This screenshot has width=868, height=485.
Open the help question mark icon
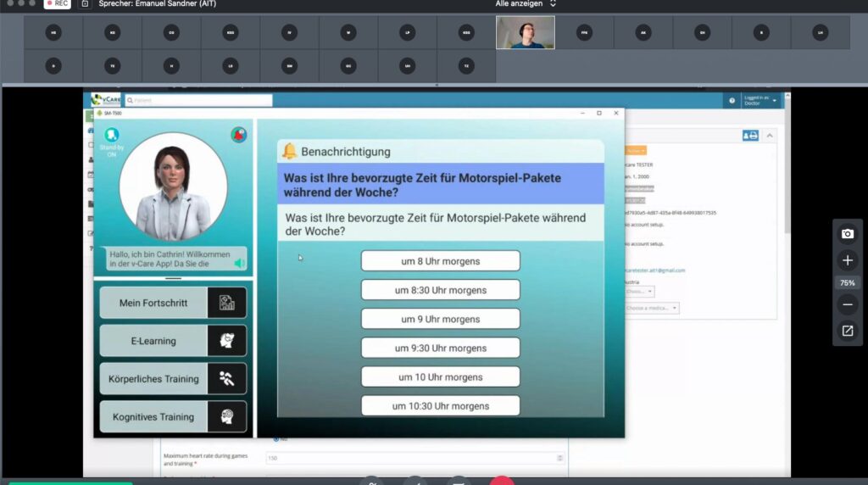pos(732,101)
